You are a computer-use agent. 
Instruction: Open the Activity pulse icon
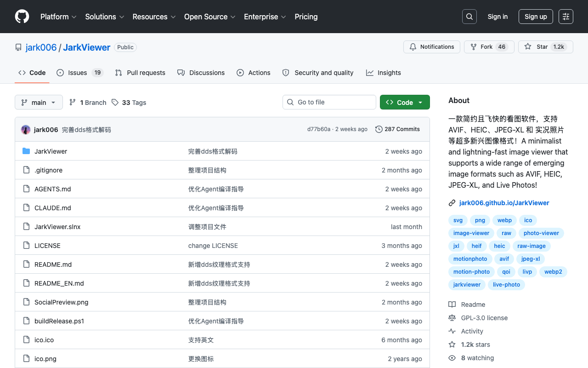(x=452, y=331)
